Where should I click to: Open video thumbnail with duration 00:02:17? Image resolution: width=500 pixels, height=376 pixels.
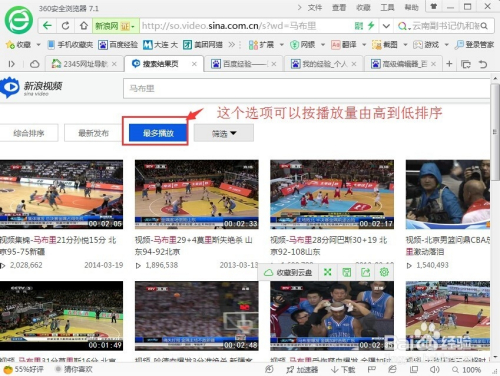(332, 195)
